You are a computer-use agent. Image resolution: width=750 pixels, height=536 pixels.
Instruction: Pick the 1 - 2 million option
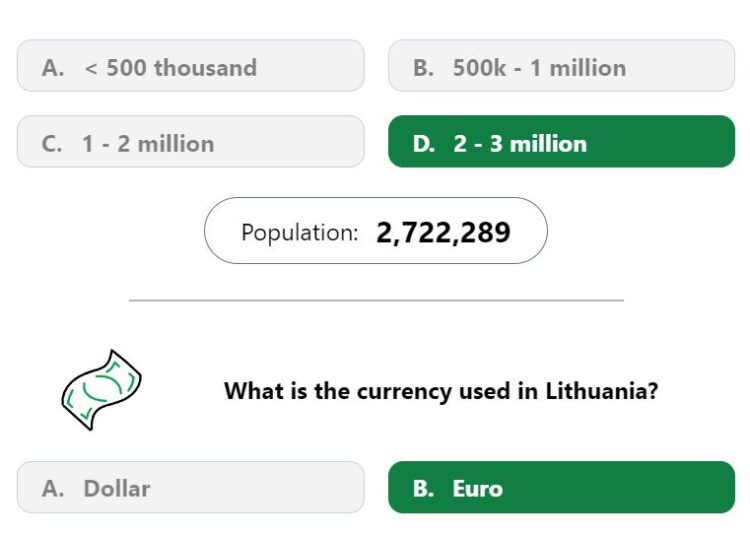[191, 142]
